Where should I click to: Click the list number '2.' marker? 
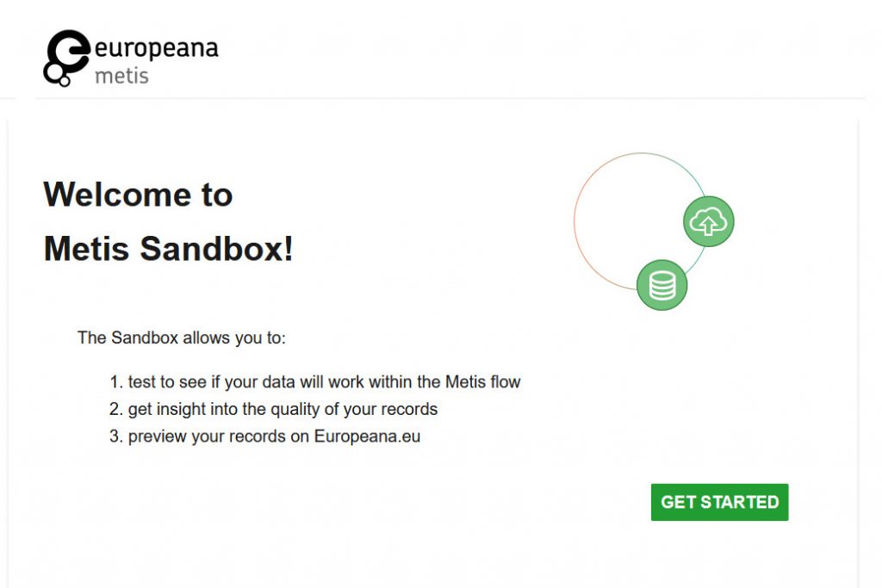tap(116, 409)
